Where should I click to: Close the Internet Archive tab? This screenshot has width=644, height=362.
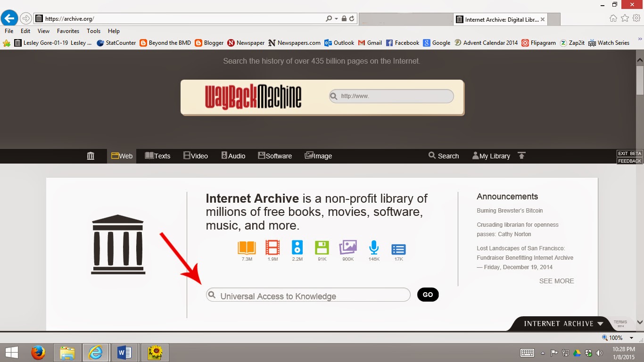543,19
